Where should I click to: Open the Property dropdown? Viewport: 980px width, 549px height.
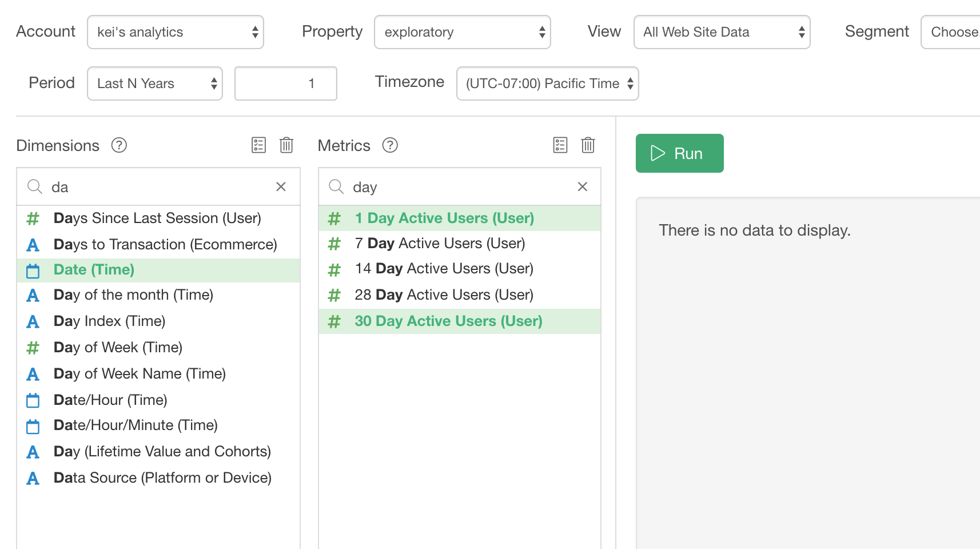tap(462, 32)
